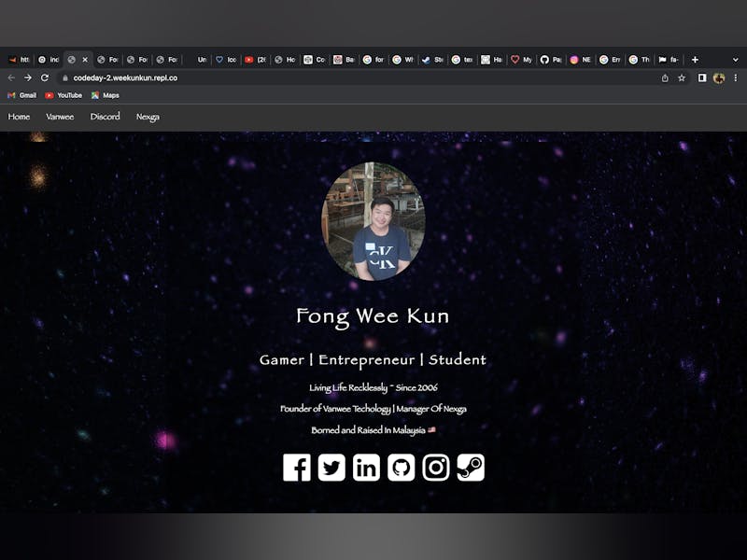View the site info lock icon
The height and width of the screenshot is (560, 747).
click(x=65, y=78)
